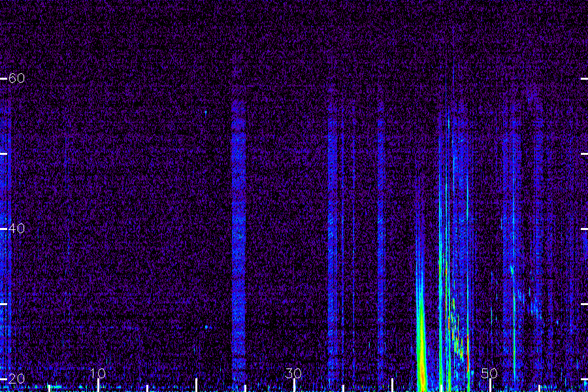This screenshot has height=392, width=588.
Task: Click the "60" label on the vertical axis
Action: click(x=16, y=78)
